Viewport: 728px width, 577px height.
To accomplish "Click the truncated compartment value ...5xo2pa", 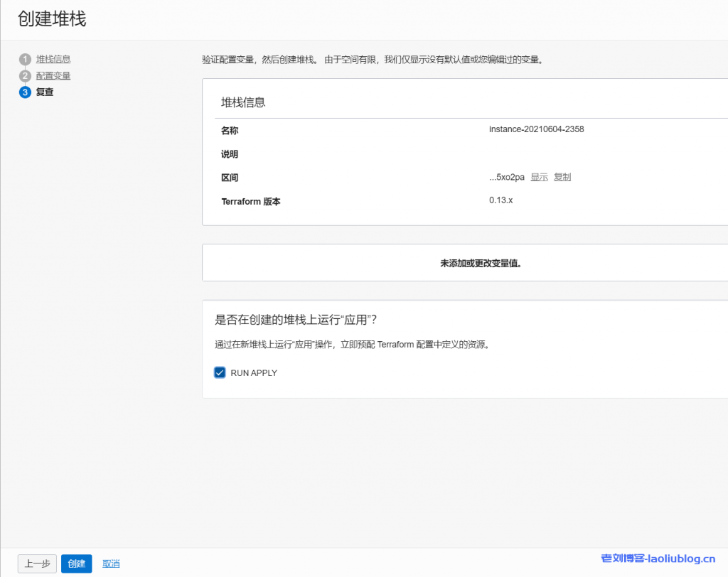I will click(506, 177).
